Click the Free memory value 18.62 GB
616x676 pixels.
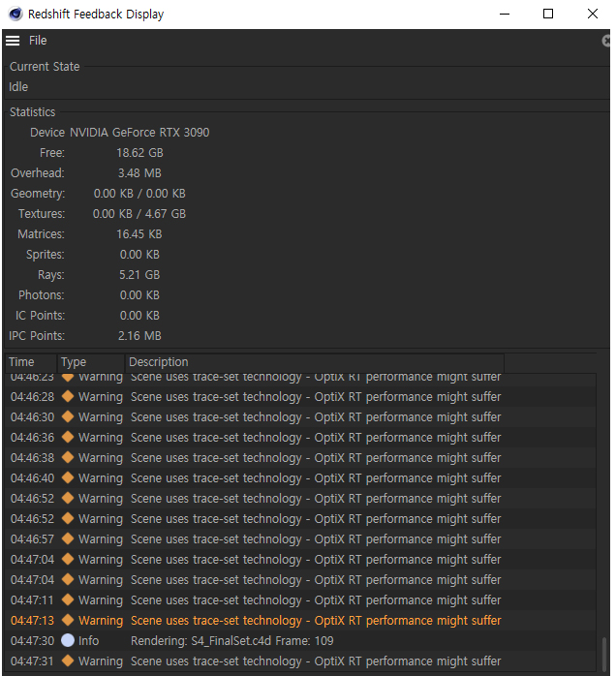139,153
